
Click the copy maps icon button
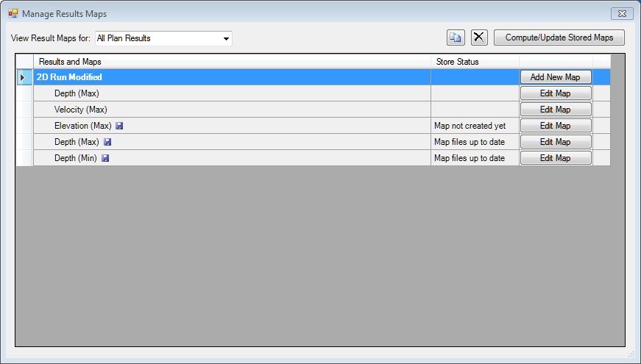click(456, 38)
